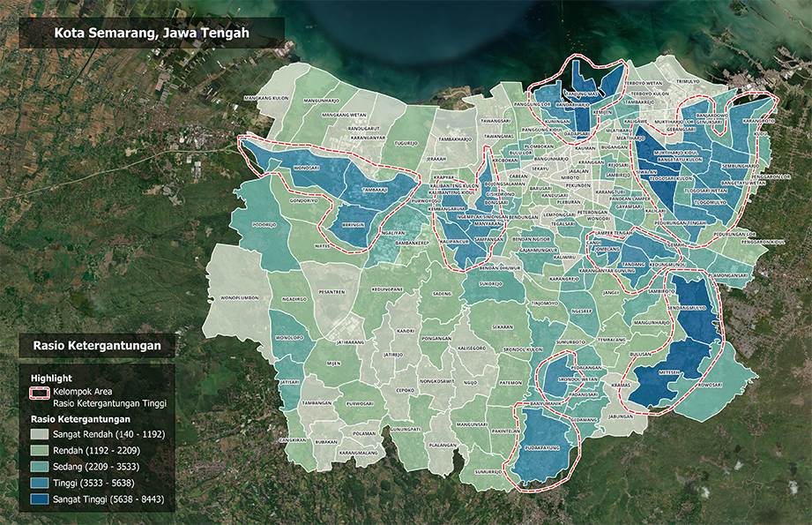The image size is (812, 525).
Task: Click the red dashed Highlight legend symbol
Action: point(41,391)
